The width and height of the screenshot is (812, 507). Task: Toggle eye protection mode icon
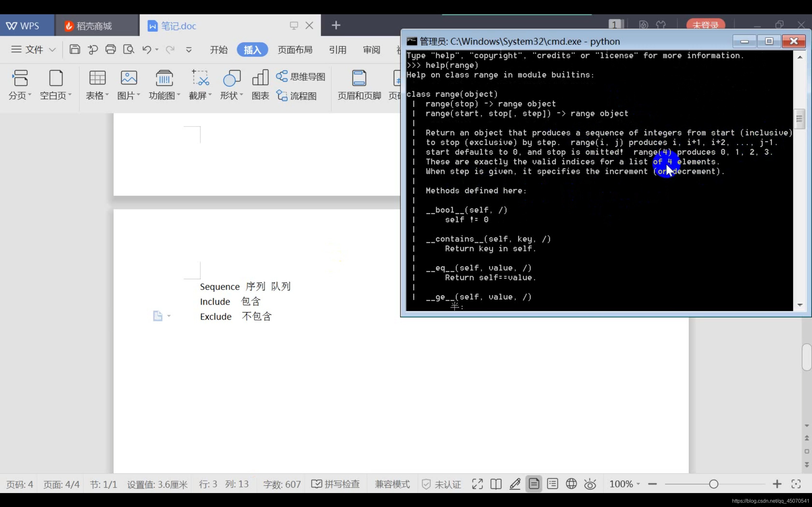[x=590, y=484]
